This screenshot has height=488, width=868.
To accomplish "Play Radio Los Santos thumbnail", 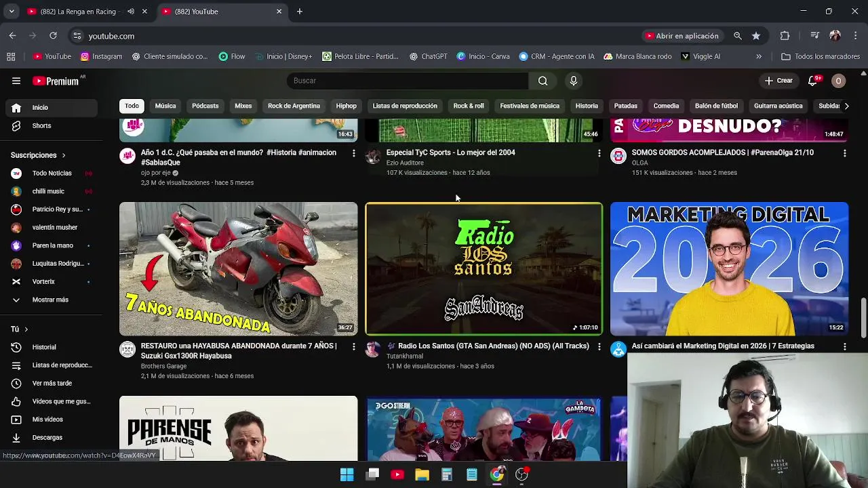I will [x=484, y=269].
